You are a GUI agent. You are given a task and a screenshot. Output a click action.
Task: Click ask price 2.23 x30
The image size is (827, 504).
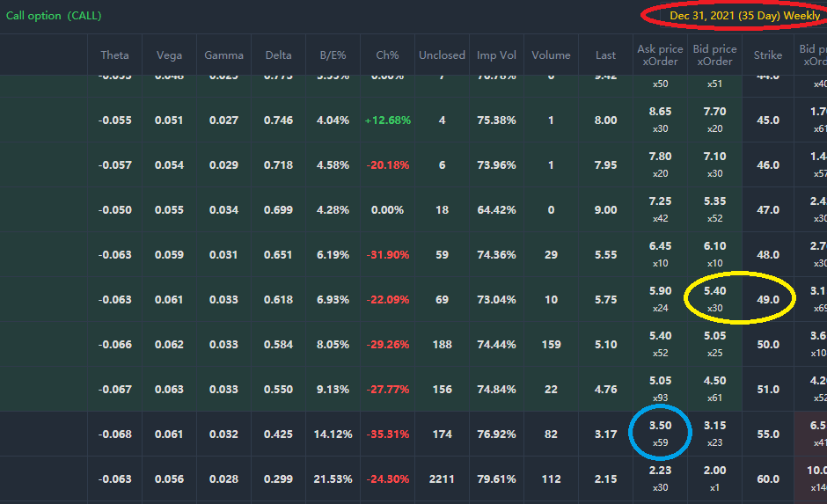click(x=661, y=478)
